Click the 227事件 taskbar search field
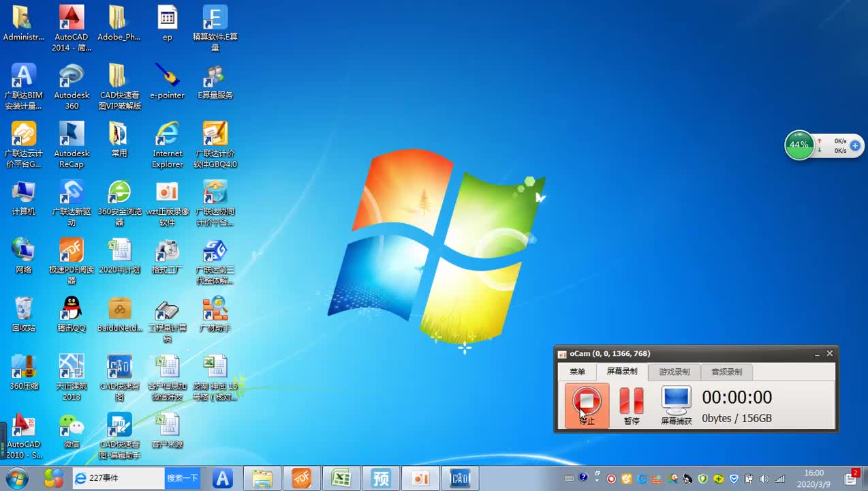 click(x=119, y=478)
